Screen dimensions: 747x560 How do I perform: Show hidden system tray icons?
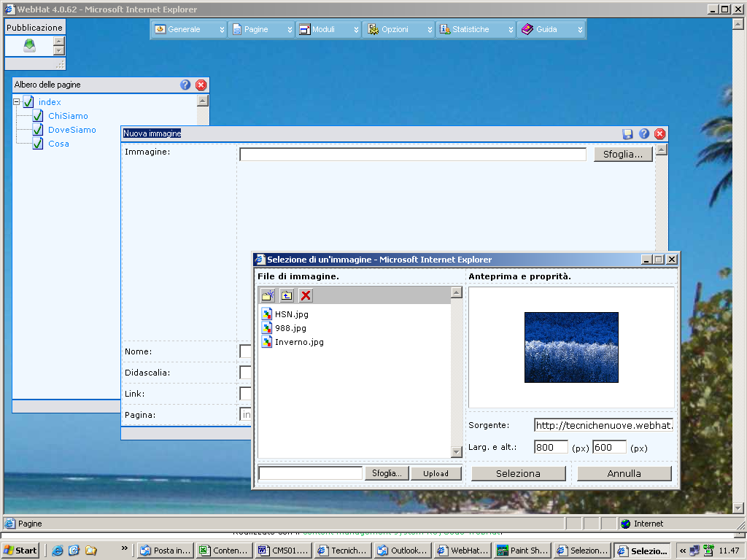click(683, 551)
